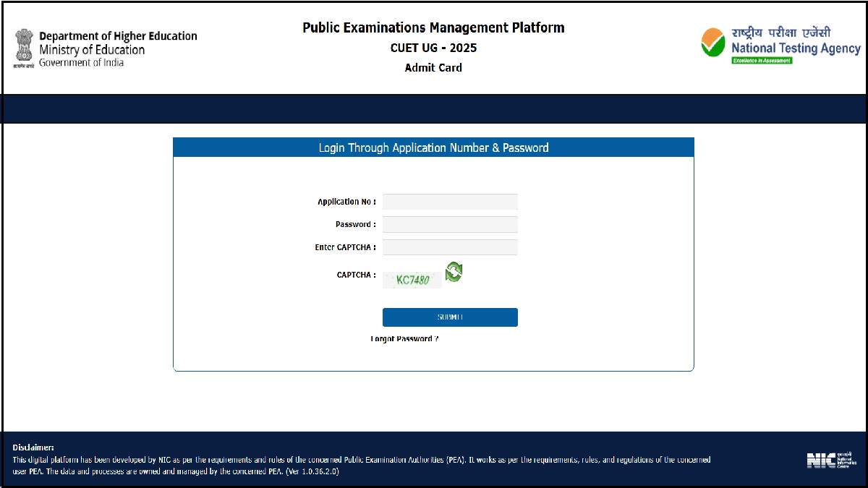Click the Government of India emblem
This screenshot has width=868, height=488.
coord(23,48)
